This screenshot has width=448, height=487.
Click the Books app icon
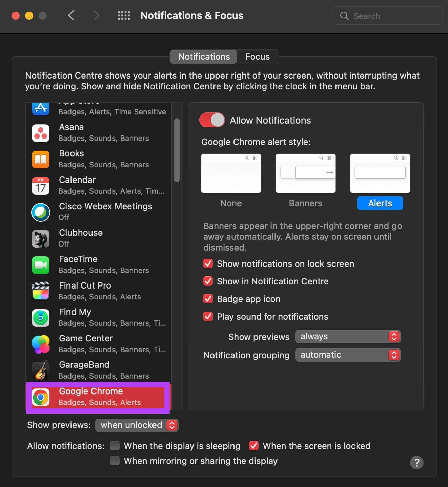click(x=41, y=159)
